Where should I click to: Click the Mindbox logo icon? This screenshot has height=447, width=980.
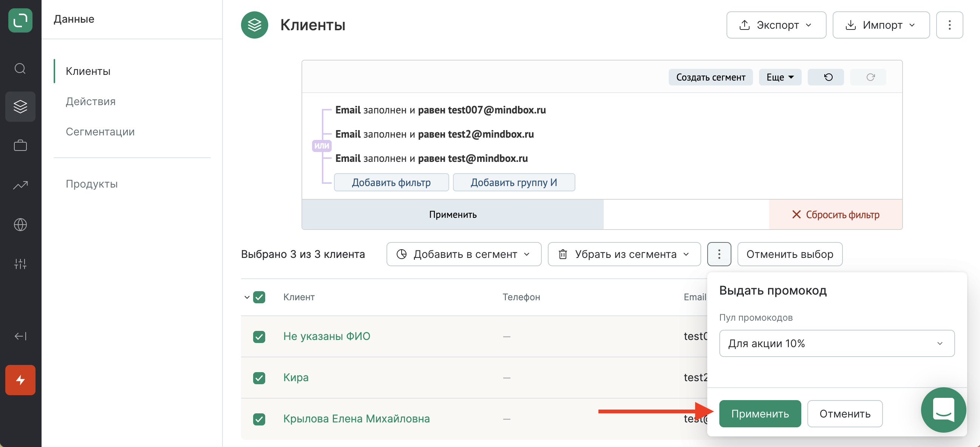pyautogui.click(x=20, y=20)
